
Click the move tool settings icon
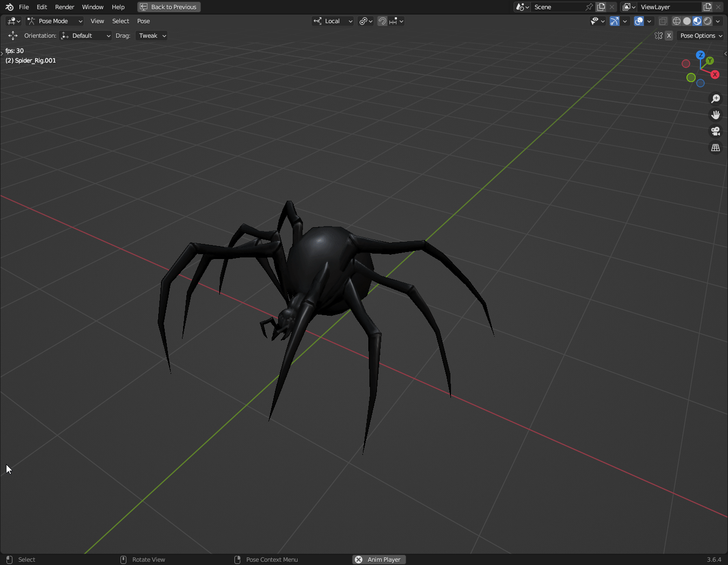click(13, 36)
